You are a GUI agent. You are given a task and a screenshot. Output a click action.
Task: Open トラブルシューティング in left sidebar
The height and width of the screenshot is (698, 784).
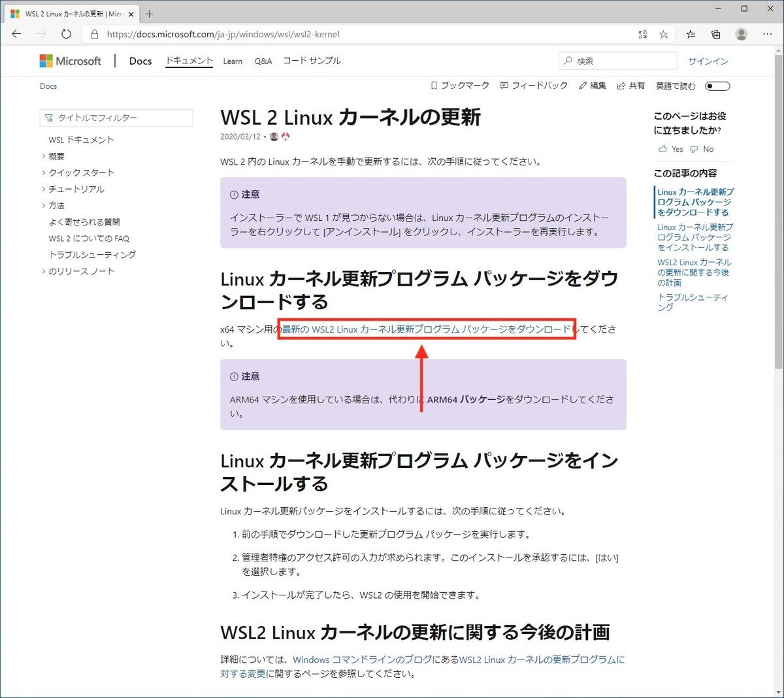point(92,255)
